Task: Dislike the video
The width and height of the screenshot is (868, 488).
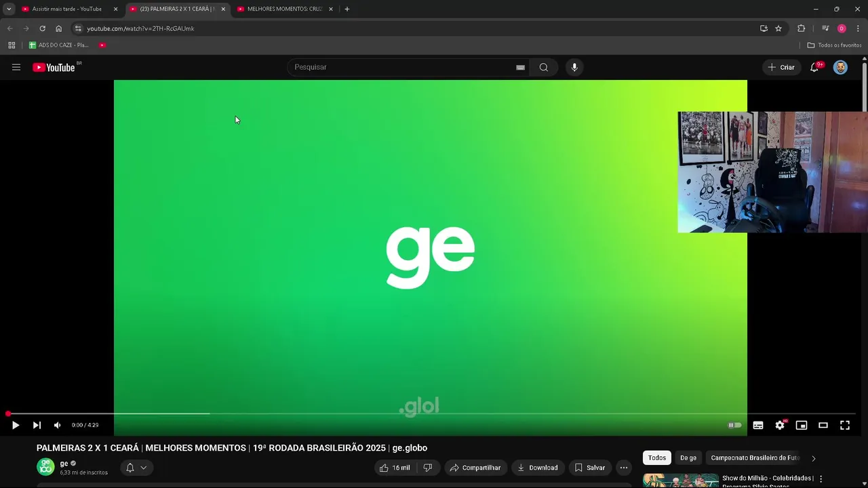Action: 427,468
